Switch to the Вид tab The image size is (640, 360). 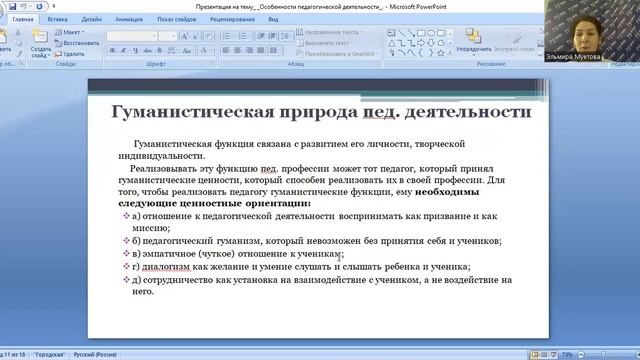point(273,19)
